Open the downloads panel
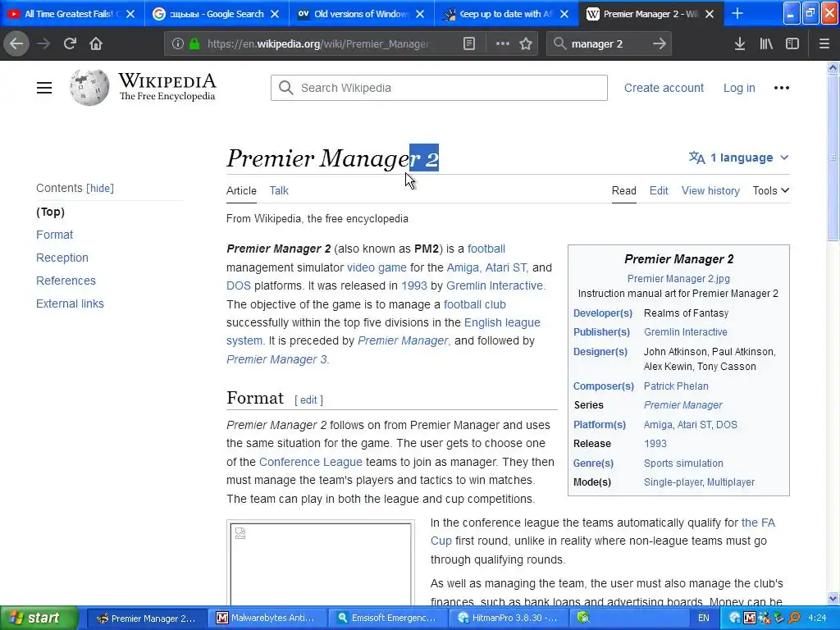Viewport: 840px width, 630px height. coord(740,43)
